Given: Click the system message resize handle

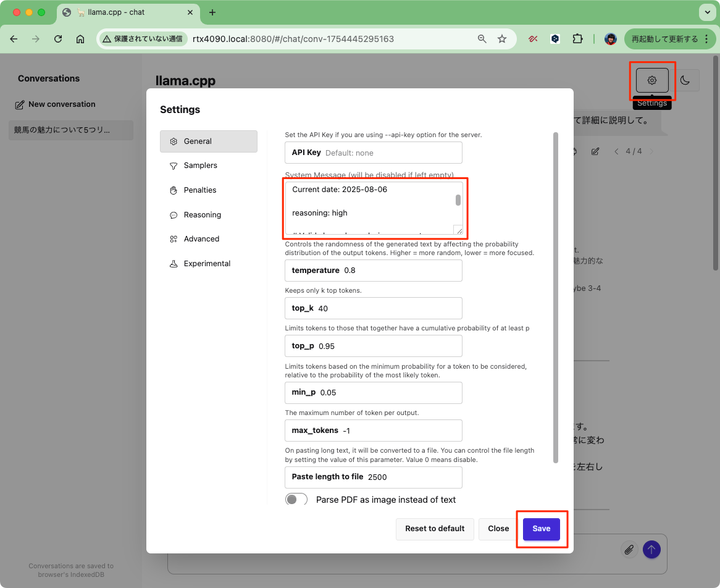Looking at the screenshot, I should click(x=458, y=230).
